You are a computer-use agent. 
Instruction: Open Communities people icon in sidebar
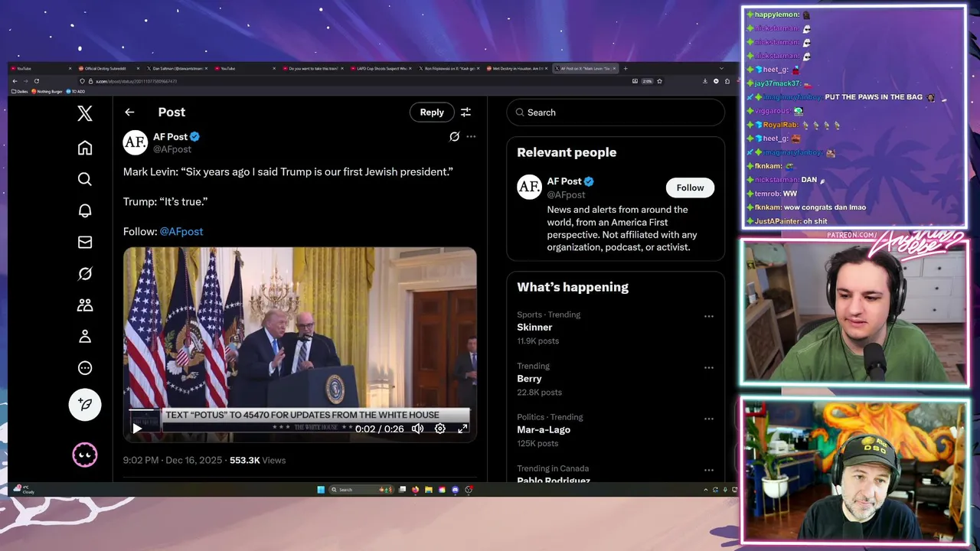point(85,305)
